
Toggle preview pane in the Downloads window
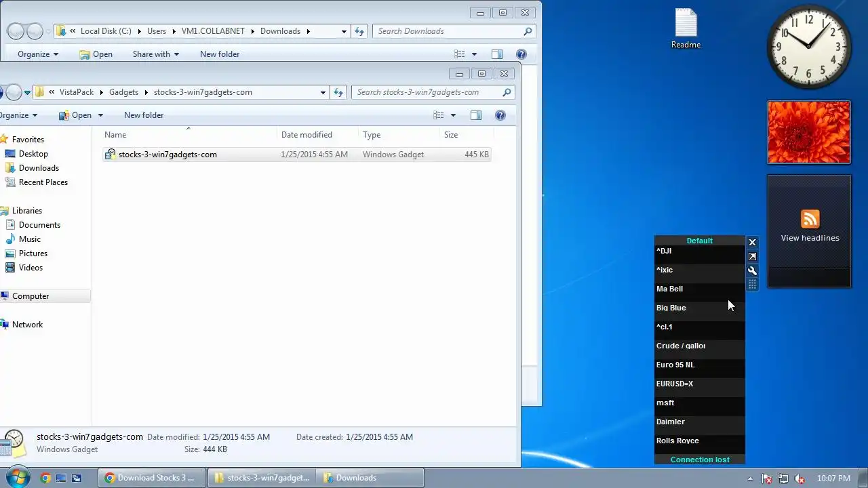(497, 54)
